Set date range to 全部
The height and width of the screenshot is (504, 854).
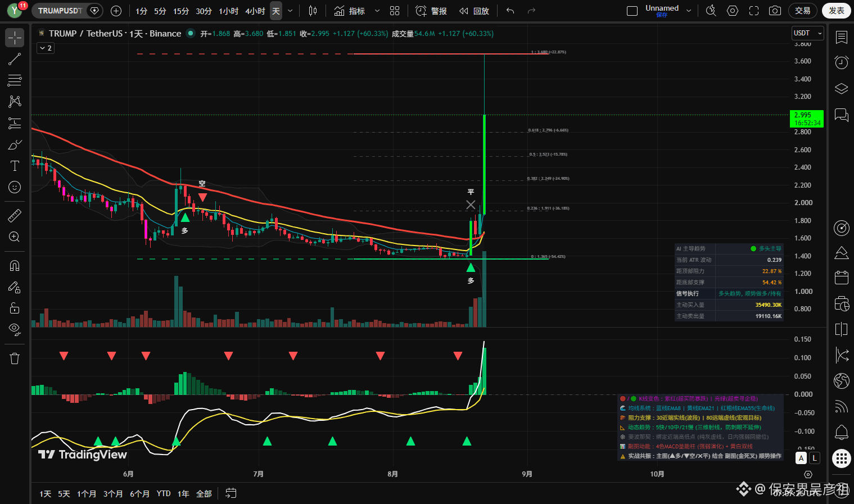[x=204, y=493]
